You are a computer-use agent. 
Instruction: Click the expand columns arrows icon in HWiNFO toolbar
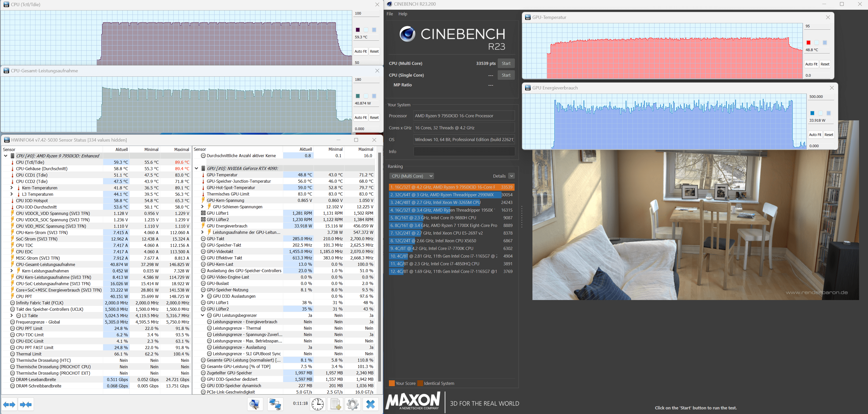tap(9, 404)
